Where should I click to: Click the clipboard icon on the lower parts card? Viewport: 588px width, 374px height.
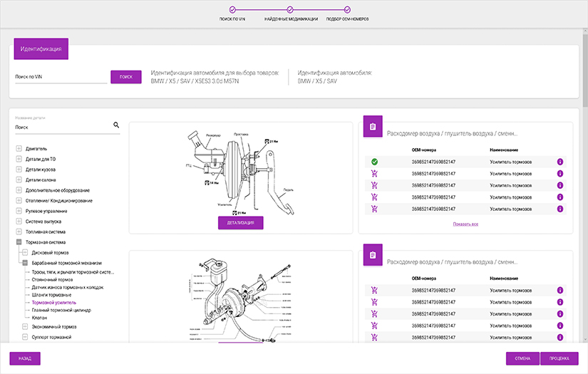(373, 255)
